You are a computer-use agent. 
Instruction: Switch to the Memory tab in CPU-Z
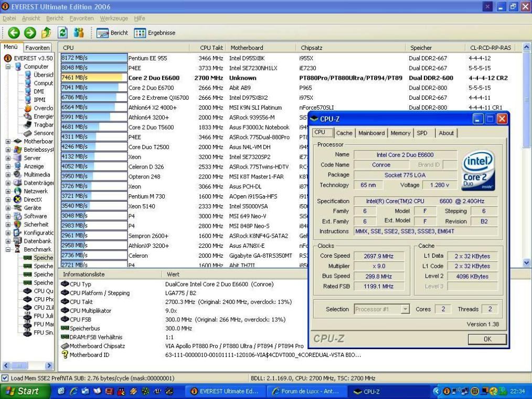(x=400, y=133)
